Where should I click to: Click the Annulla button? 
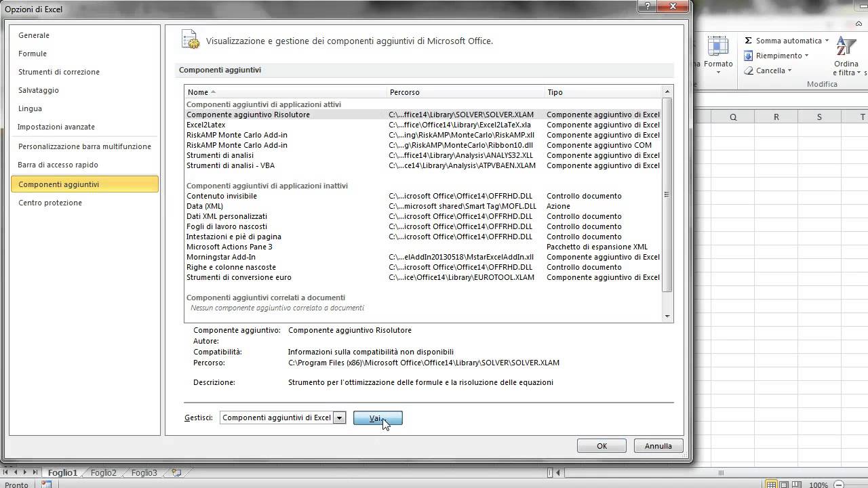(x=658, y=446)
